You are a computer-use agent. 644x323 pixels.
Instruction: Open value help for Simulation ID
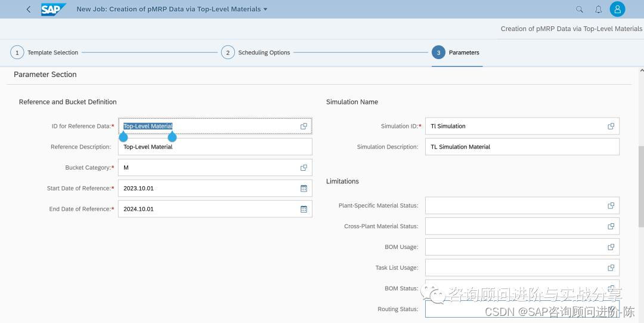pyautogui.click(x=611, y=127)
